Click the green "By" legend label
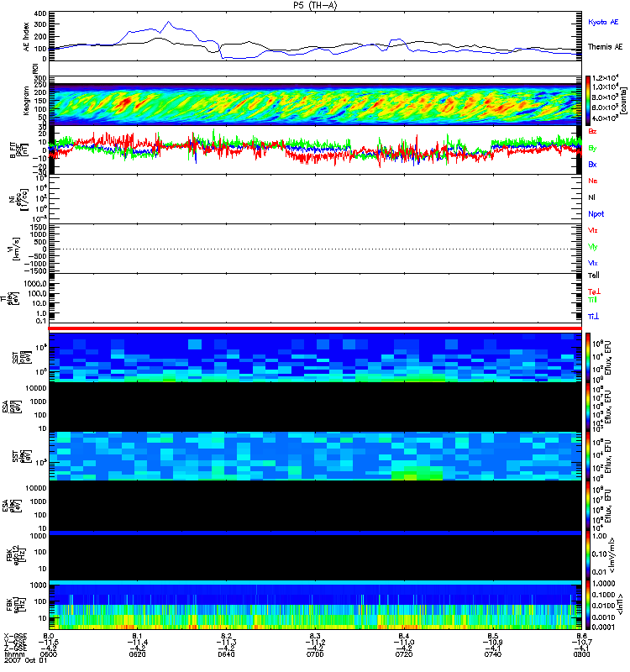The image size is (630, 672). pos(592,149)
